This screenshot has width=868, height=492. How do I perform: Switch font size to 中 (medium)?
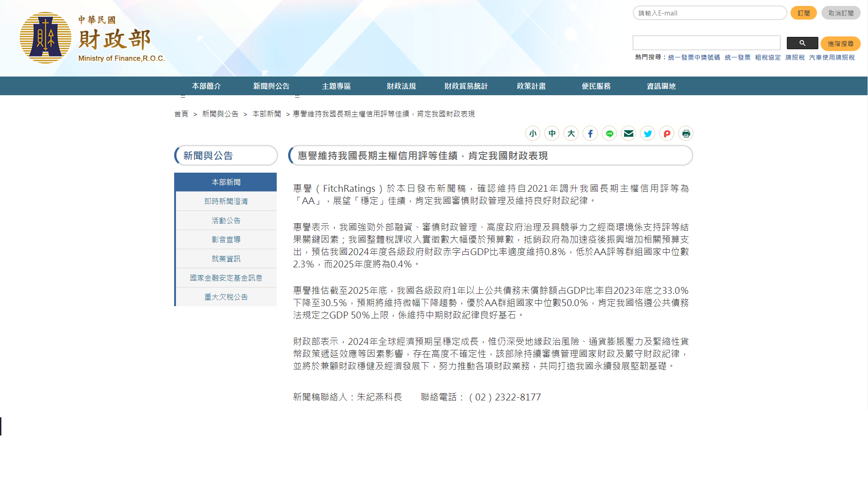[x=552, y=133]
